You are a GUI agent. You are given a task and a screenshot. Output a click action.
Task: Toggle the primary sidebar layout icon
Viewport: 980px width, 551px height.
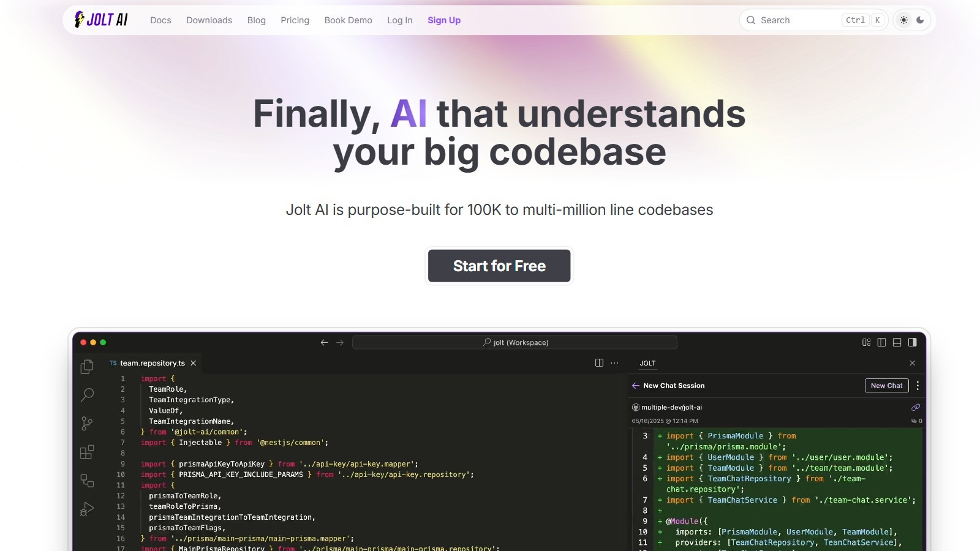pos(881,342)
